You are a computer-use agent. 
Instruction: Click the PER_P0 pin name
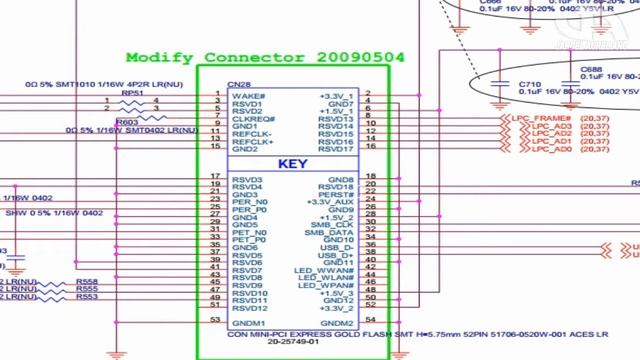point(249,209)
